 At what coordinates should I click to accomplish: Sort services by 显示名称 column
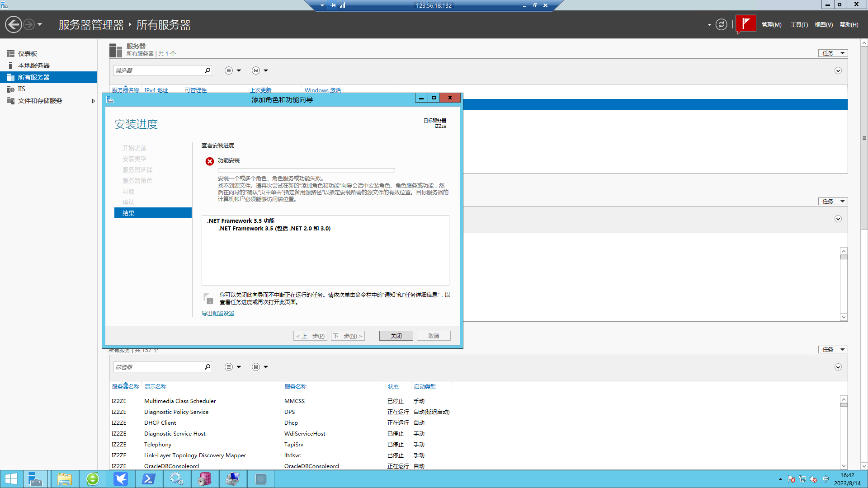point(156,387)
